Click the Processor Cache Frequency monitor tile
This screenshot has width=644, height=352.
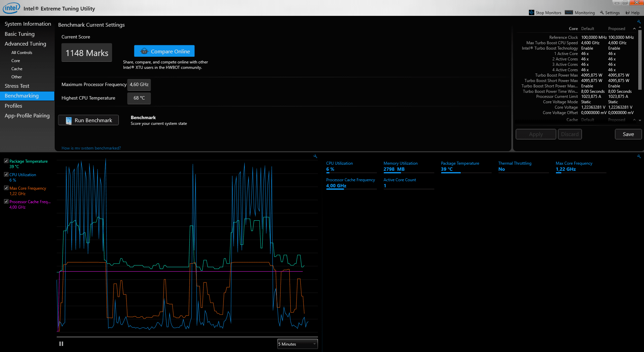[351, 183]
